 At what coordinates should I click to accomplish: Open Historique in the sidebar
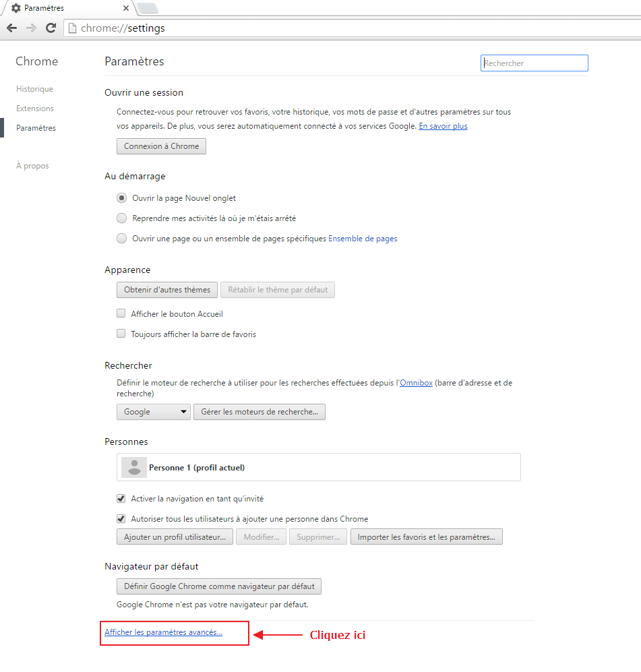(x=34, y=89)
